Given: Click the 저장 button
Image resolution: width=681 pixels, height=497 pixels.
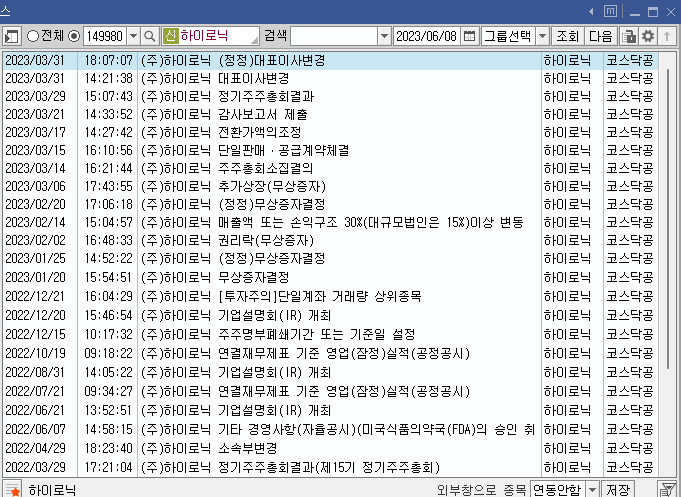Looking at the screenshot, I should pyautogui.click(x=618, y=489).
